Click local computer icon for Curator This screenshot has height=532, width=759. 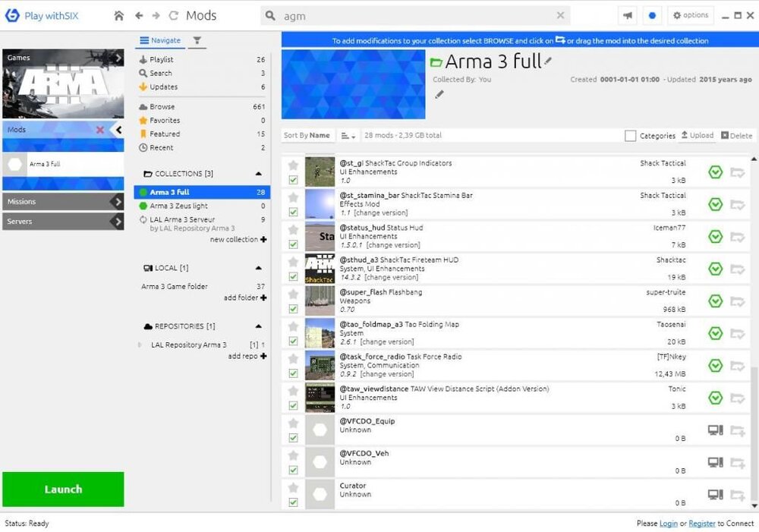[716, 494]
